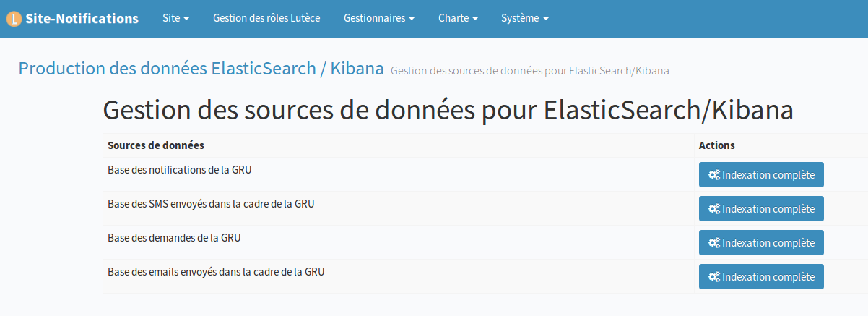This screenshot has width=868, height=316.
Task: Open the Site-Notifications home link
Action: [x=82, y=19]
